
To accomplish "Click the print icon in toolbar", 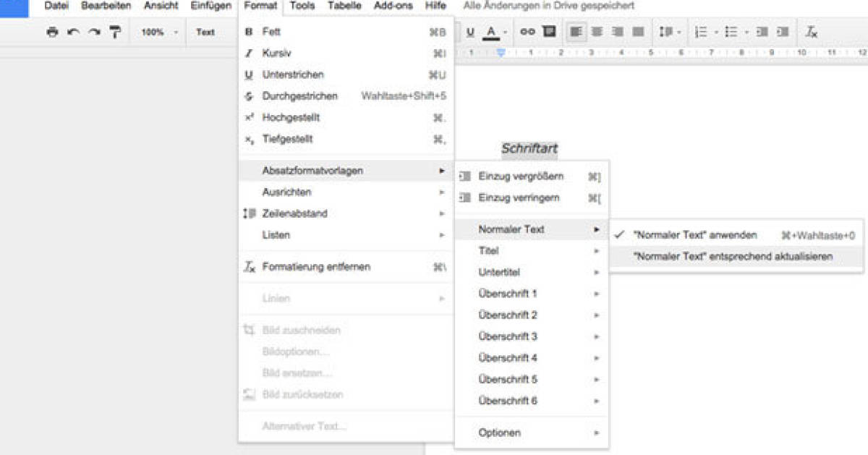I will click(x=52, y=32).
